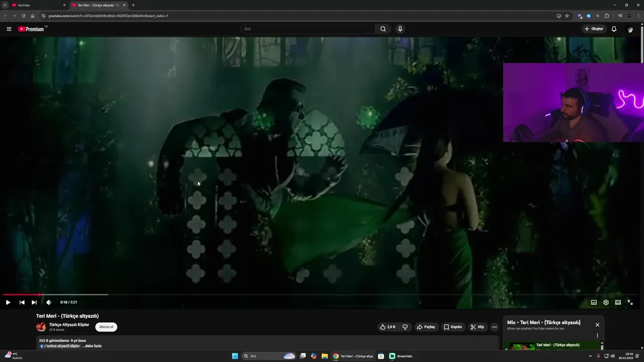Open the taskbar weather widget

[x=13, y=355]
